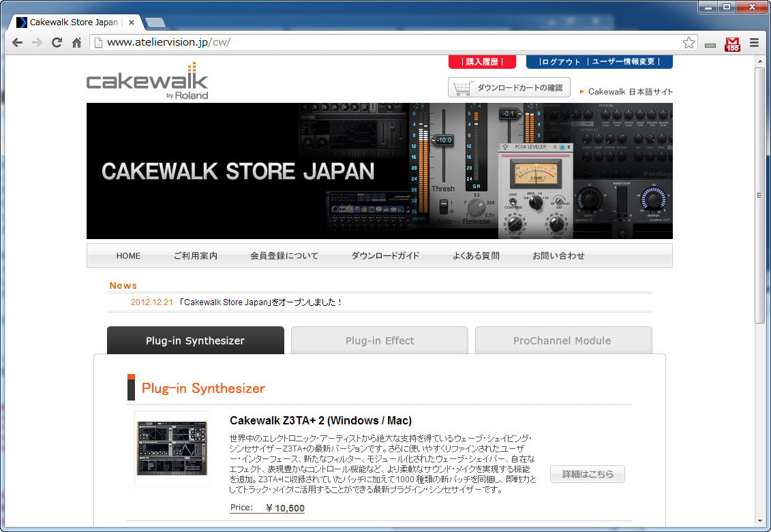771x532 pixels.
Task: Open the browser home page icon
Action: [x=77, y=43]
